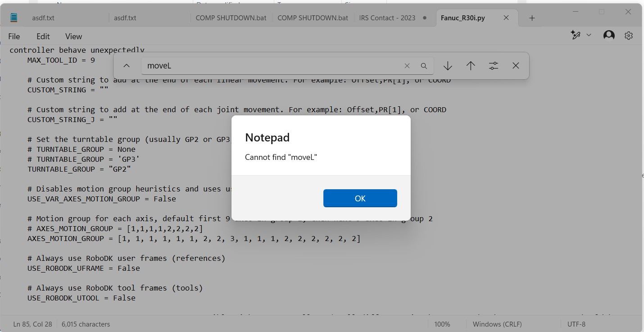
Task: Click OK in the Notepad dialog
Action: tap(360, 198)
